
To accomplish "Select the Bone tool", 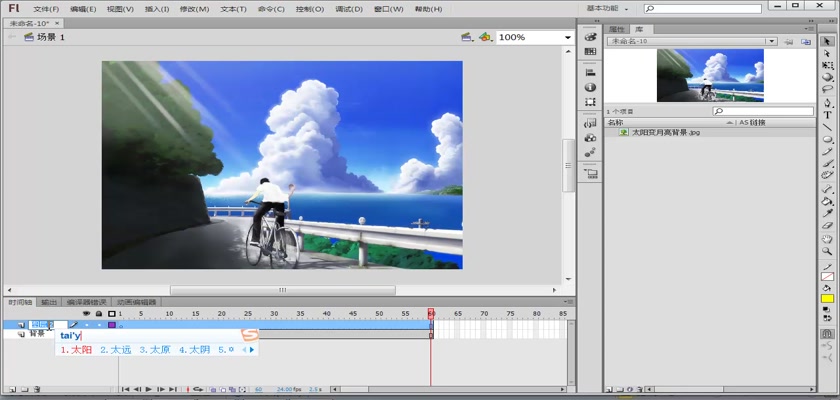I will point(827,189).
